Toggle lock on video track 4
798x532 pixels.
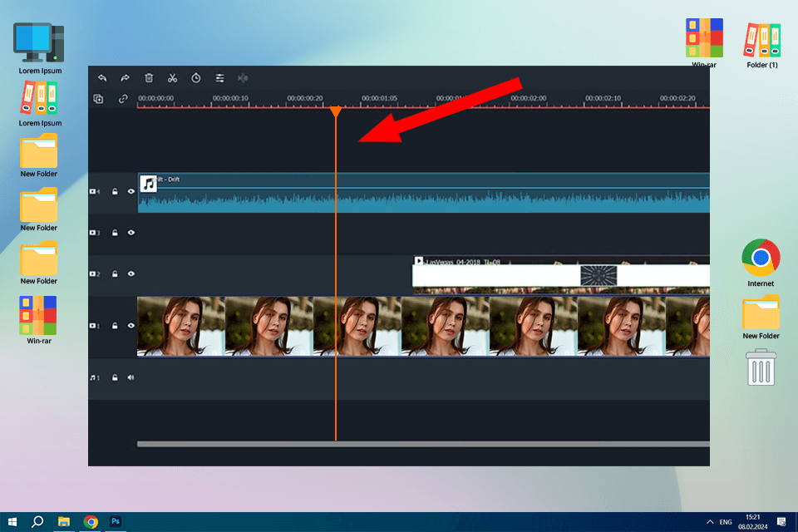coord(115,191)
